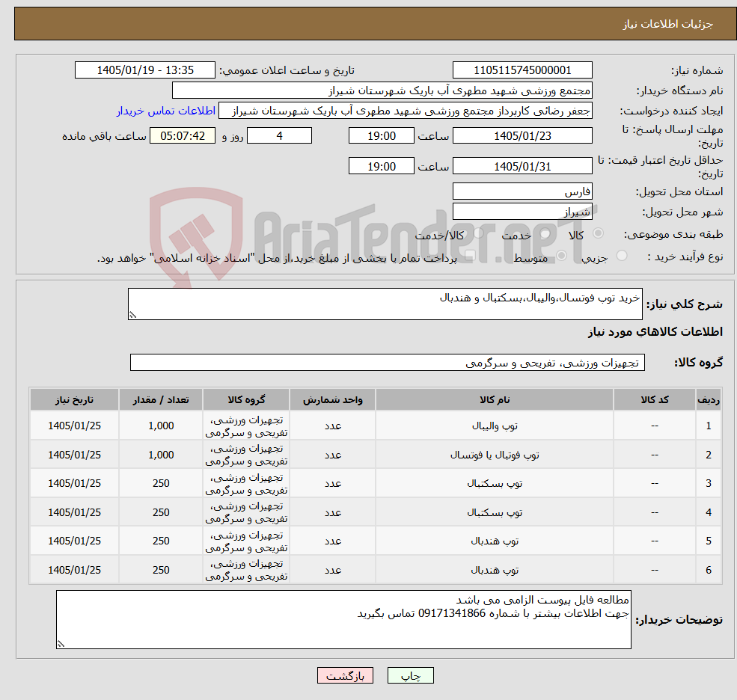This screenshot has height=700, width=737.
Task: Click توپ هندبال in row 5
Action: click(495, 541)
